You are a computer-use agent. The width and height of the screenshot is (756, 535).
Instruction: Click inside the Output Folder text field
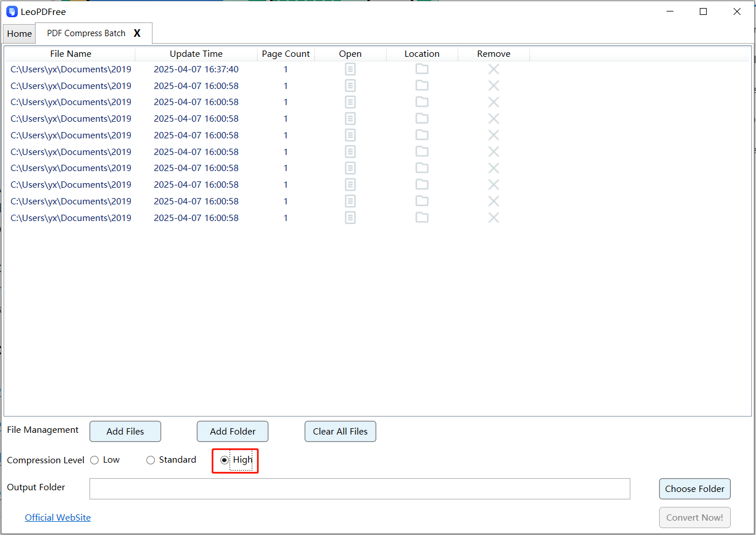(x=360, y=489)
